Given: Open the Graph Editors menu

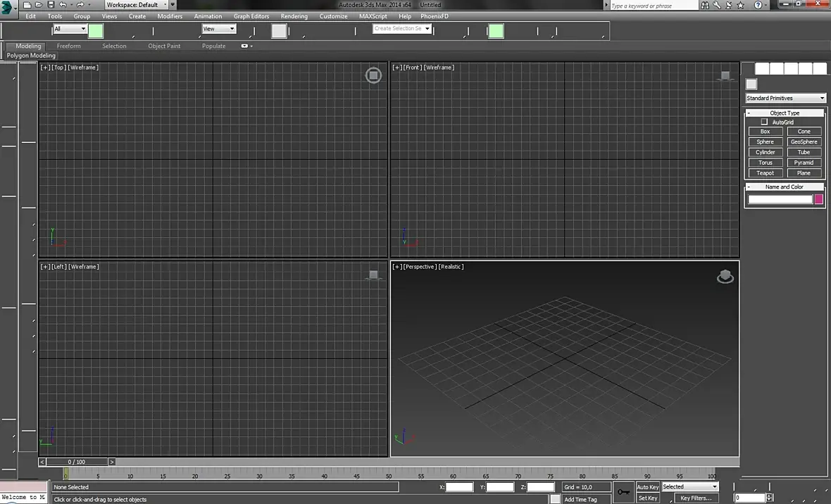Looking at the screenshot, I should (x=251, y=16).
